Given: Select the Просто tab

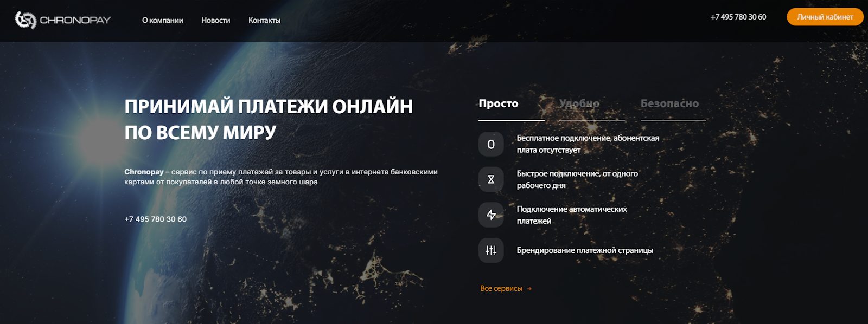Looking at the screenshot, I should point(499,103).
